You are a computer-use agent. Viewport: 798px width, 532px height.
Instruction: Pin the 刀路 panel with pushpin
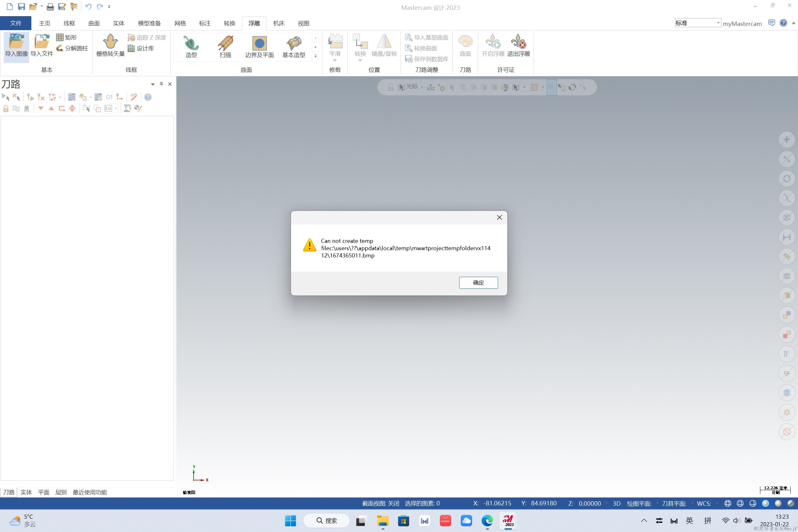(161, 84)
